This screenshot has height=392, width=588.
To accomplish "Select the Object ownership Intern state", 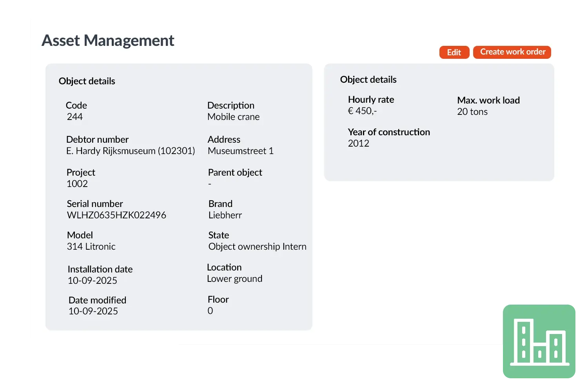I will click(x=257, y=247).
